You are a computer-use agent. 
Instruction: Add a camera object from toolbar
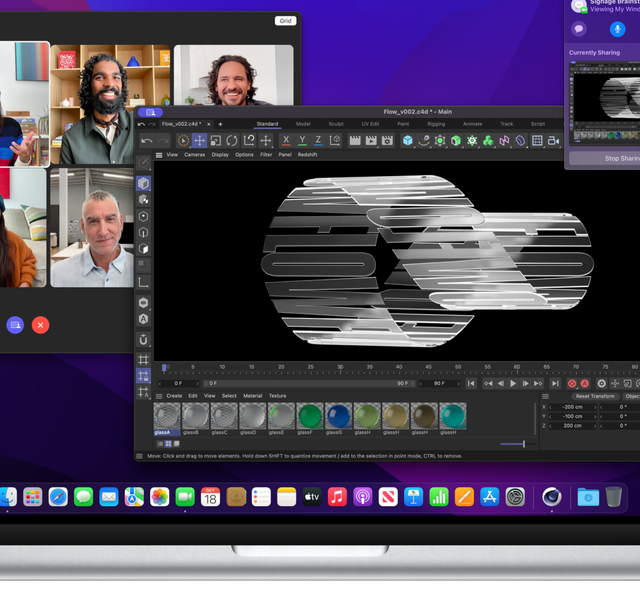pos(553,141)
